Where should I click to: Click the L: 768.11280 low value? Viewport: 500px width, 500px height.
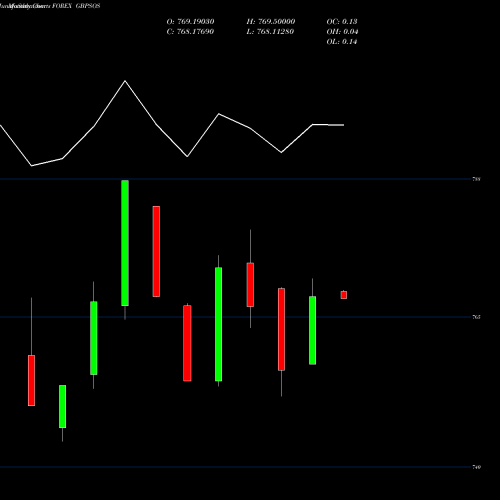click(270, 32)
